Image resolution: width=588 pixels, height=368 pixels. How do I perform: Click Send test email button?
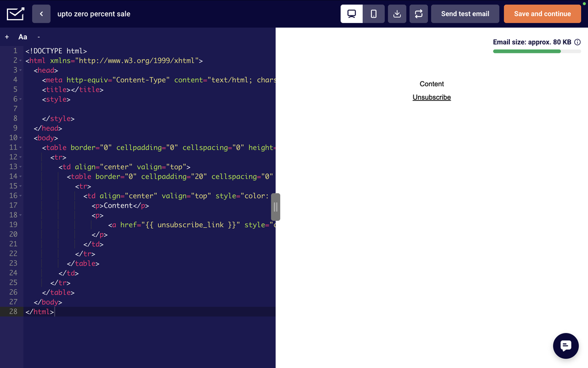point(465,14)
